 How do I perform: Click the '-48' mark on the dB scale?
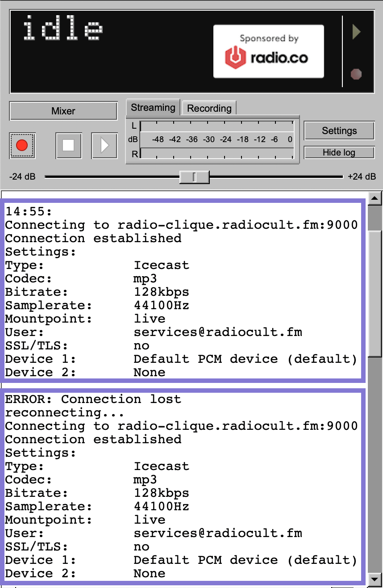158,139
